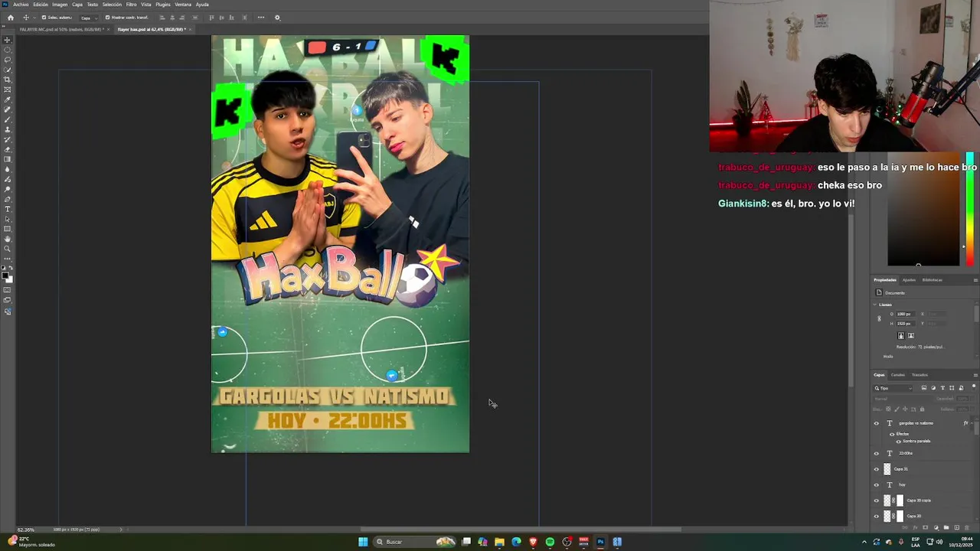This screenshot has width=980, height=551.
Task: Toggle layer filtering switch on/off
Action: click(x=974, y=386)
